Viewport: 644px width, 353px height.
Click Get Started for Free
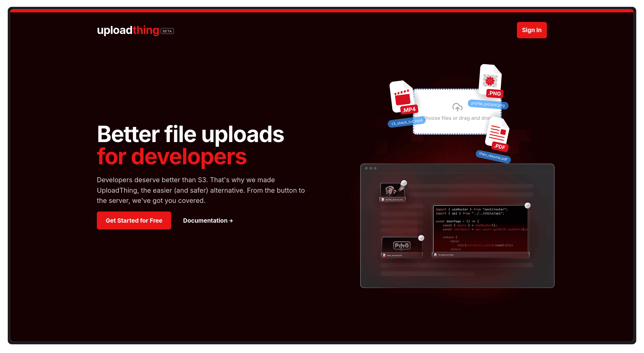click(x=134, y=221)
